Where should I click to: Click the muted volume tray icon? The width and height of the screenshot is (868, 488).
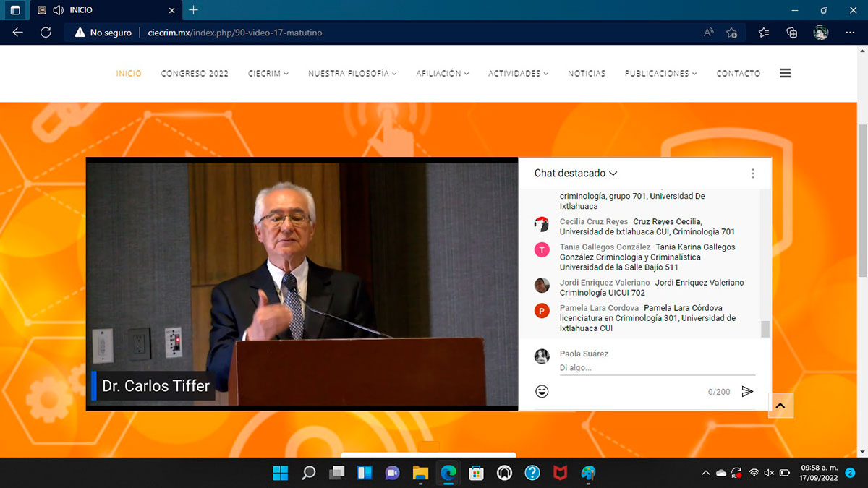click(x=769, y=474)
